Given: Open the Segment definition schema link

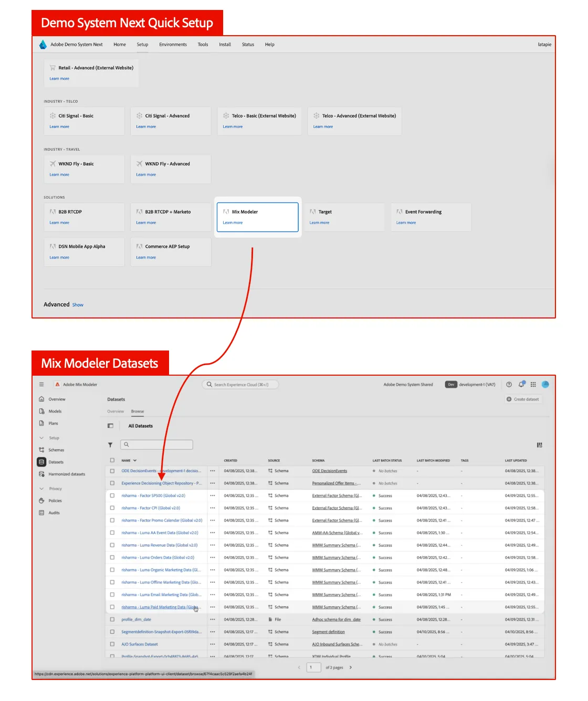Looking at the screenshot, I should [x=328, y=632].
